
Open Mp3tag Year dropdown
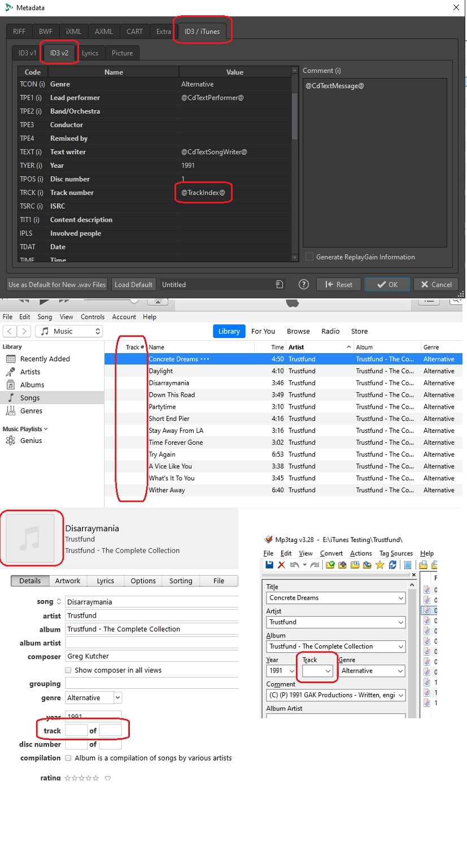click(x=292, y=671)
